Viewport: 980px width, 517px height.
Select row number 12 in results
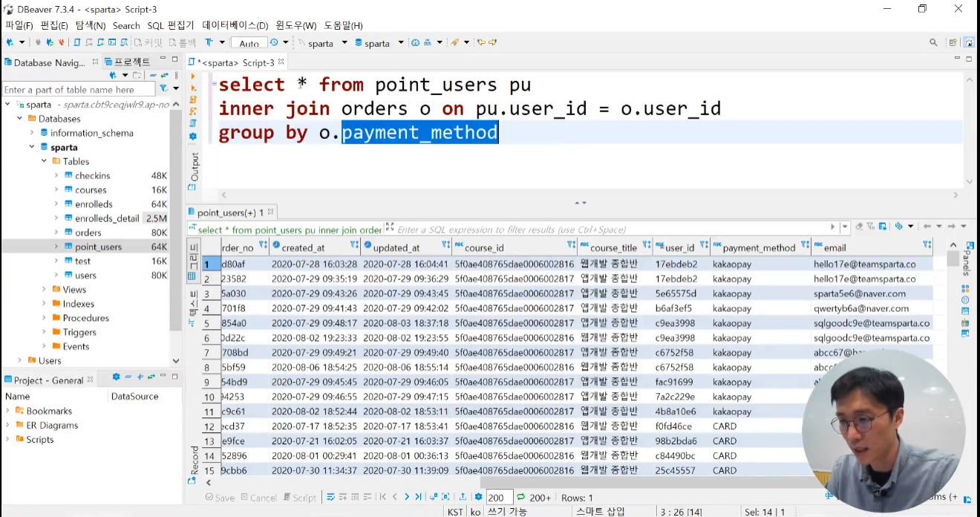coord(210,426)
